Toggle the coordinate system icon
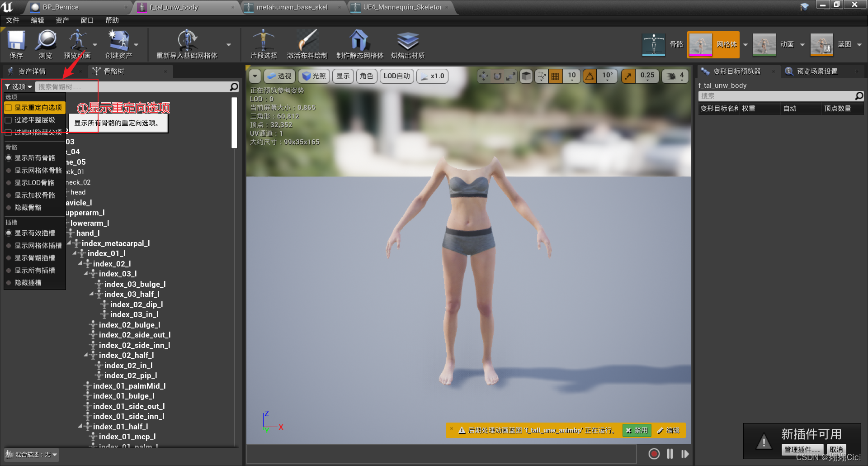This screenshot has height=466, width=868. tap(541, 76)
